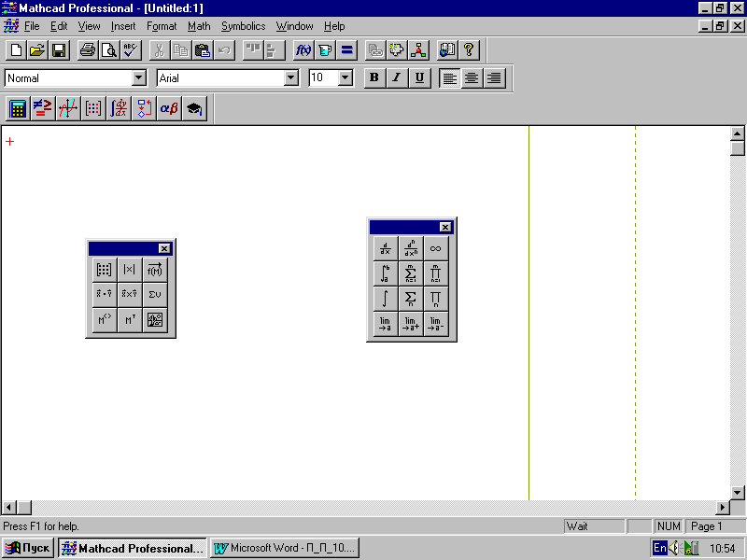
Task: Insert matrix column M<> operator
Action: [105, 319]
